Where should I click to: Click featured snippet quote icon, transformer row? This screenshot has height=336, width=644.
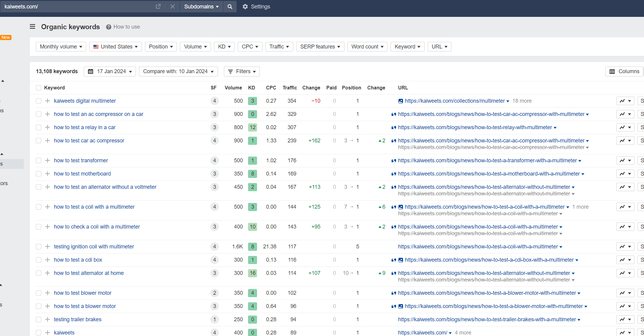pos(394,161)
